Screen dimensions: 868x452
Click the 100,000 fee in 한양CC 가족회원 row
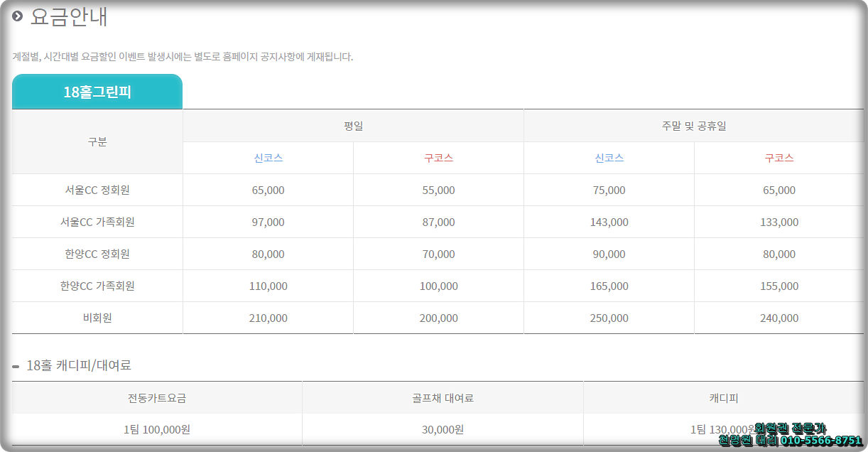pos(438,286)
